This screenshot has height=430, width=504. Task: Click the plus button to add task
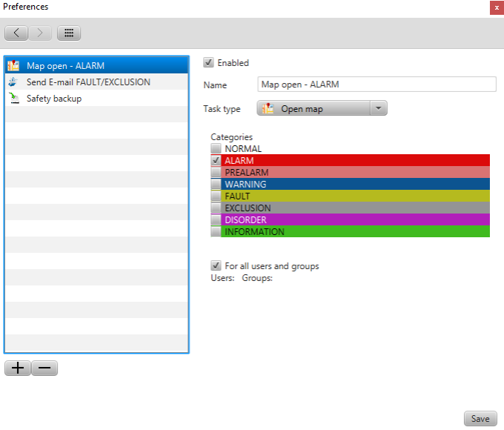[18, 368]
